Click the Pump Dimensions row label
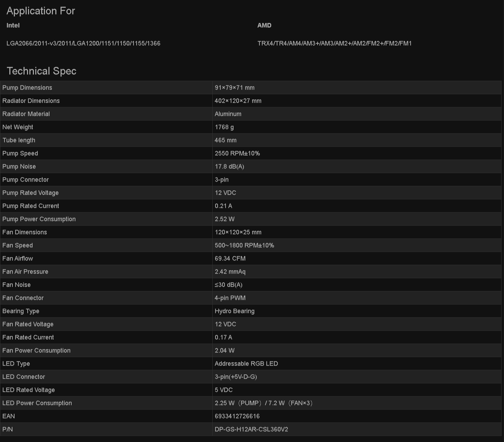504x442 pixels. pyautogui.click(x=27, y=88)
